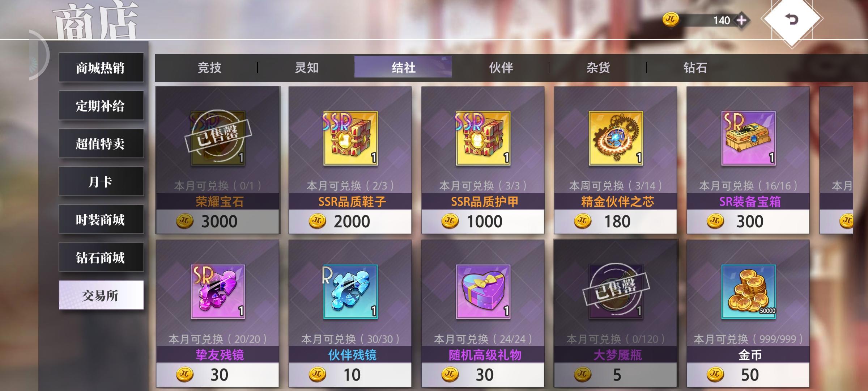Tap the back arrow diamond button
The height and width of the screenshot is (391, 868).
pyautogui.click(x=792, y=19)
